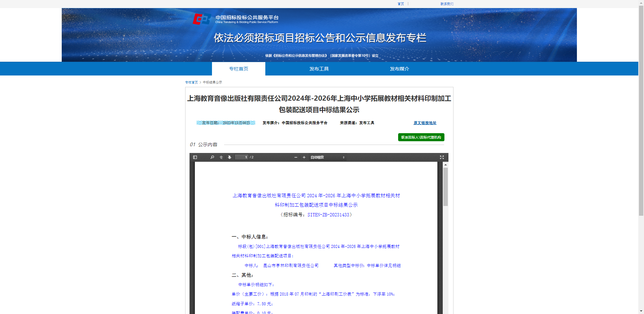Click 专栏首页 in the breadcrumb
The width and height of the screenshot is (644, 314).
point(192,82)
